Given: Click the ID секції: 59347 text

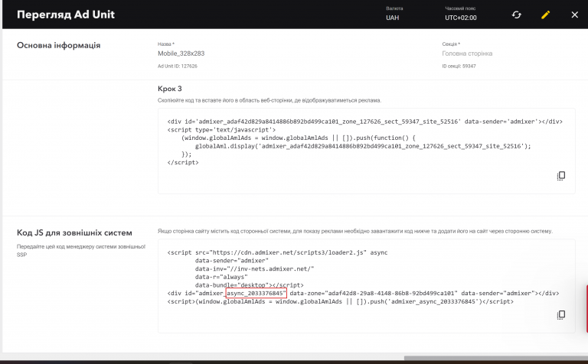Looking at the screenshot, I should point(459,66).
